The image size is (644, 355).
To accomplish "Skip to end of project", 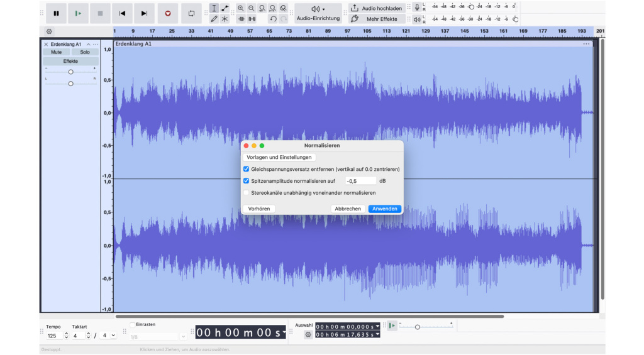I will 144,14.
